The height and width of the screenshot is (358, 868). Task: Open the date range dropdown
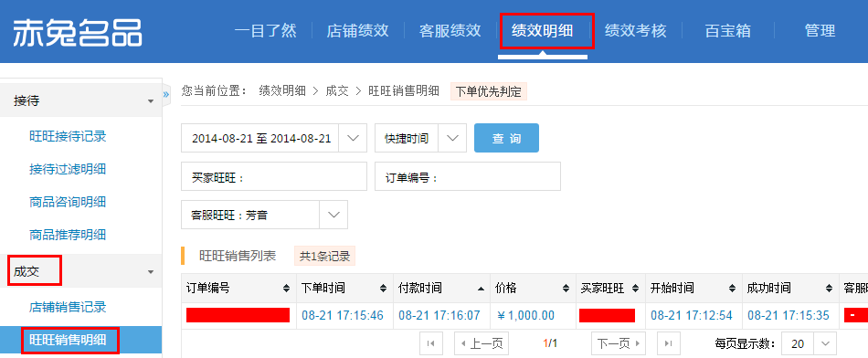point(353,138)
